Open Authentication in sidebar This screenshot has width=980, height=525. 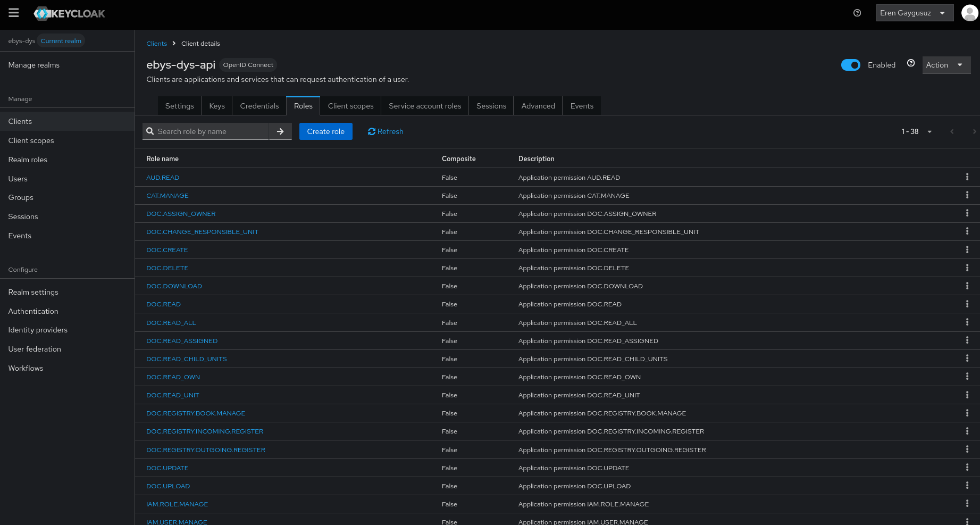coord(67,311)
